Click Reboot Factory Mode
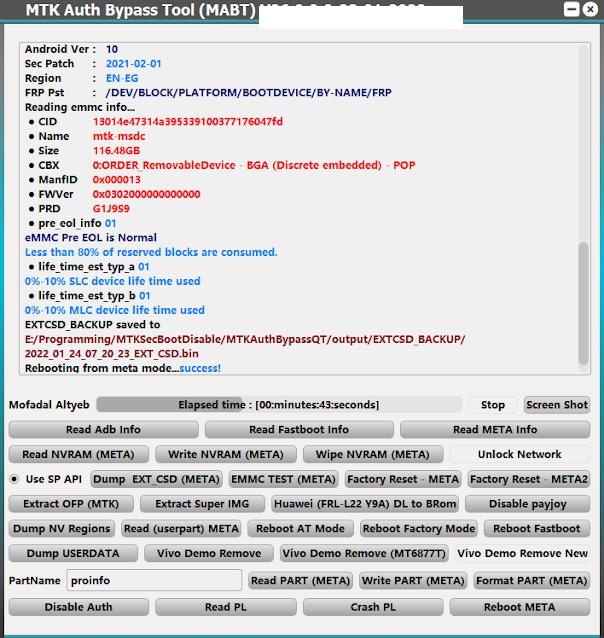 tap(419, 529)
